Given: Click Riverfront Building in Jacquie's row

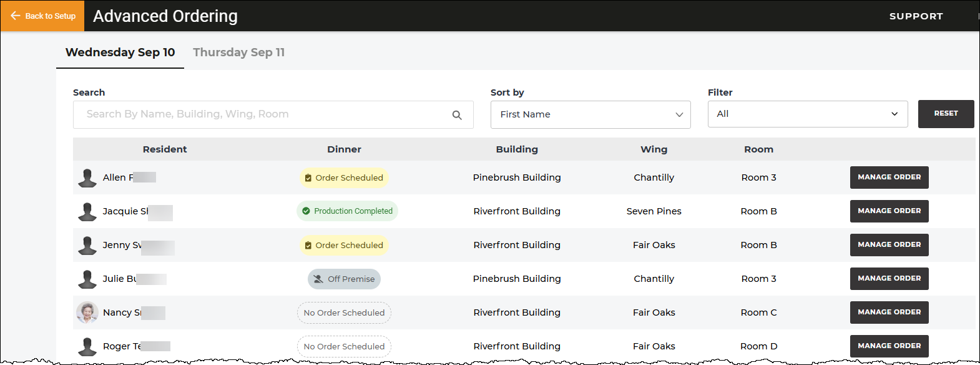Looking at the screenshot, I should pyautogui.click(x=517, y=211).
